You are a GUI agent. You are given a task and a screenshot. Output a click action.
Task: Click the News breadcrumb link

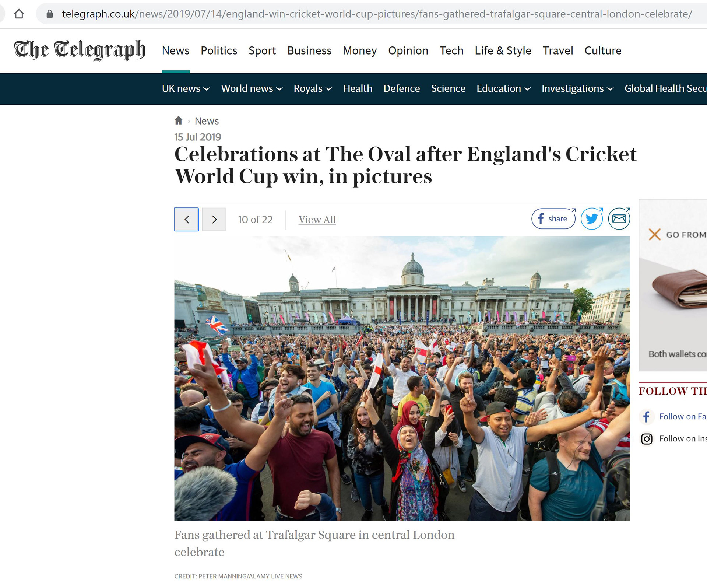[207, 121]
